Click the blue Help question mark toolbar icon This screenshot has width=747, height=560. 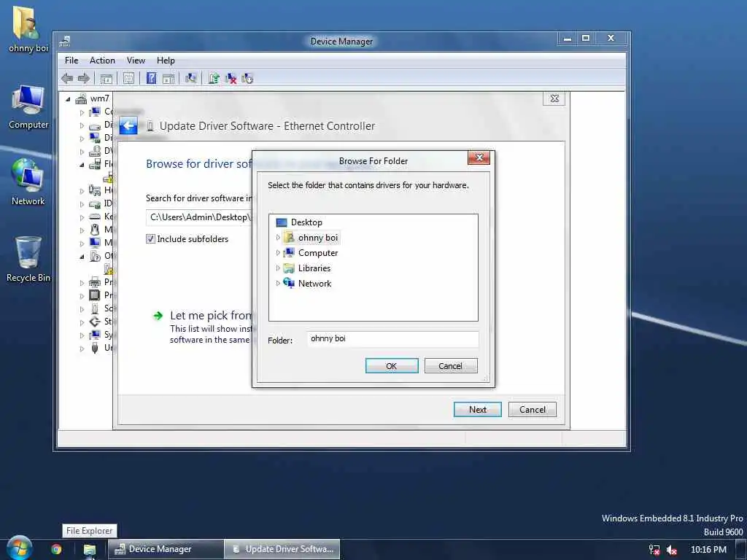pyautogui.click(x=151, y=78)
